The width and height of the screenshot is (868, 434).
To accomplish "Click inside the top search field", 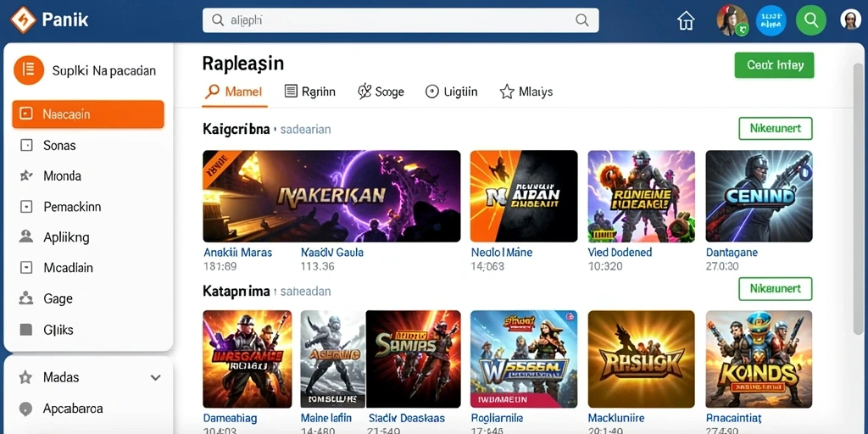I will (401, 20).
